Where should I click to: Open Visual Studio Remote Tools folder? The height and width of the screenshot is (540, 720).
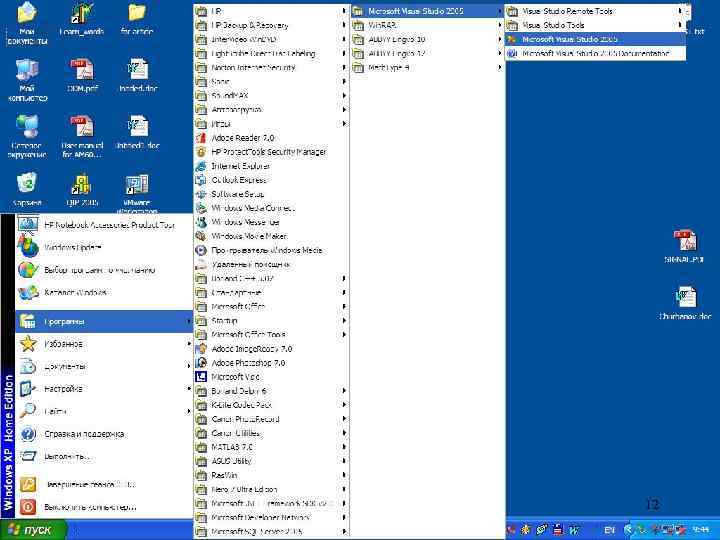596,11
